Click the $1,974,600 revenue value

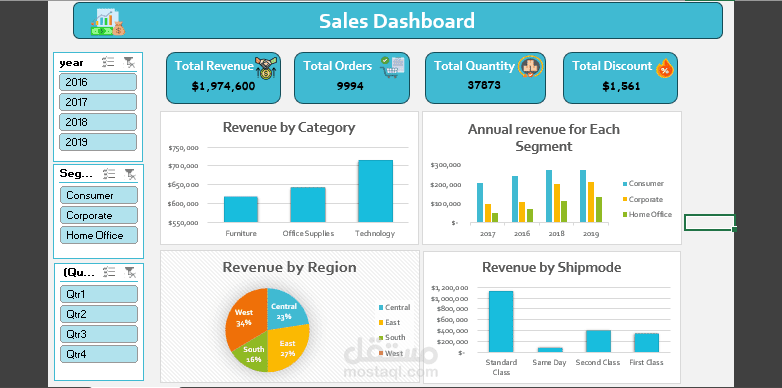coord(223,86)
